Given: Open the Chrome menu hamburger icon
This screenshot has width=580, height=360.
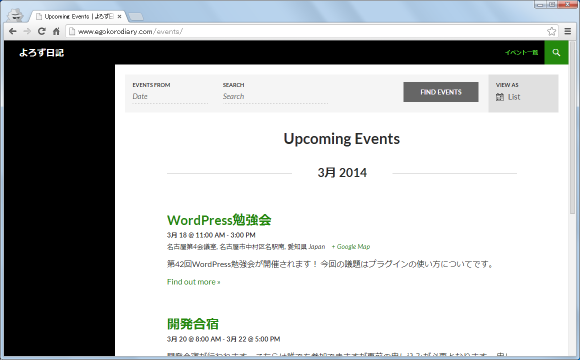Looking at the screenshot, I should tap(568, 31).
